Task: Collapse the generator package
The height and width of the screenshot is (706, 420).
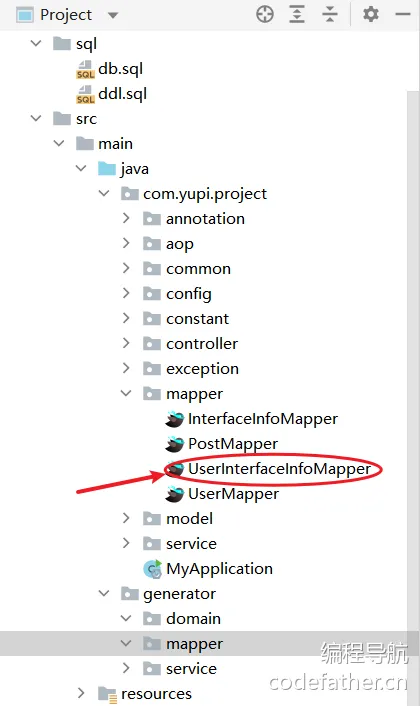Action: 104,593
